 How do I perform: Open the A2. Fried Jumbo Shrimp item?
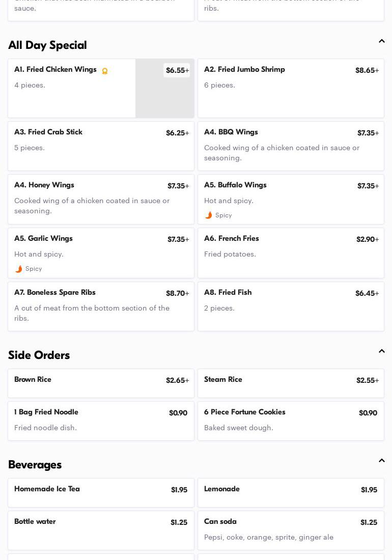[x=291, y=88]
